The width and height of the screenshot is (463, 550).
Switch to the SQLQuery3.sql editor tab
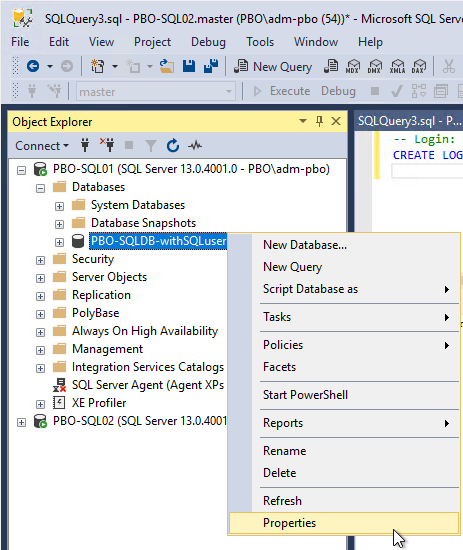coord(409,121)
